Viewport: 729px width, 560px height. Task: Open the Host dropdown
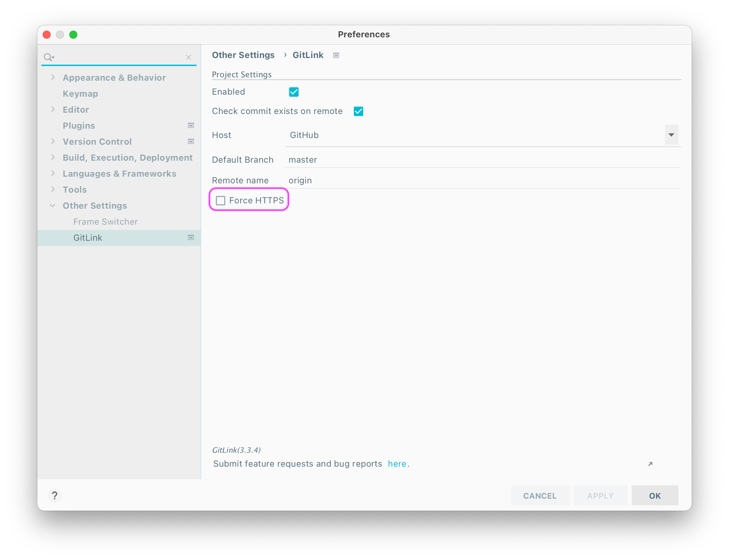pyautogui.click(x=671, y=135)
